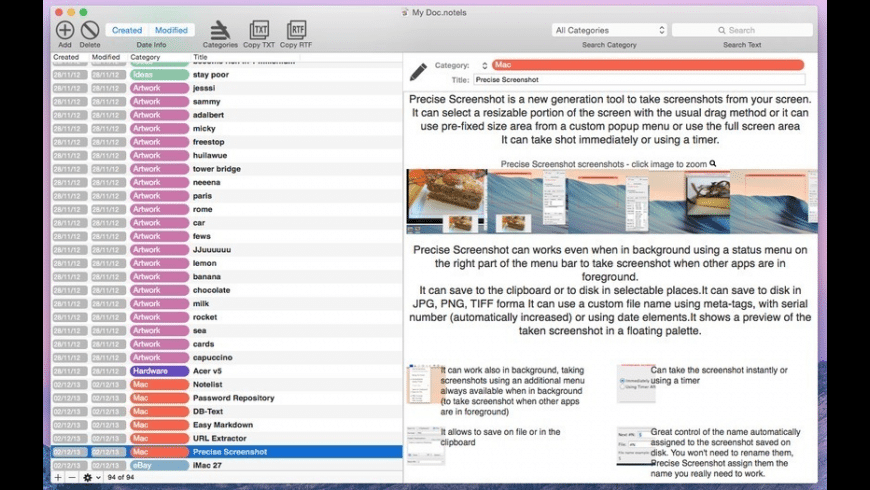Click the Copy RTF icon
This screenshot has height=490, width=870.
pos(296,30)
